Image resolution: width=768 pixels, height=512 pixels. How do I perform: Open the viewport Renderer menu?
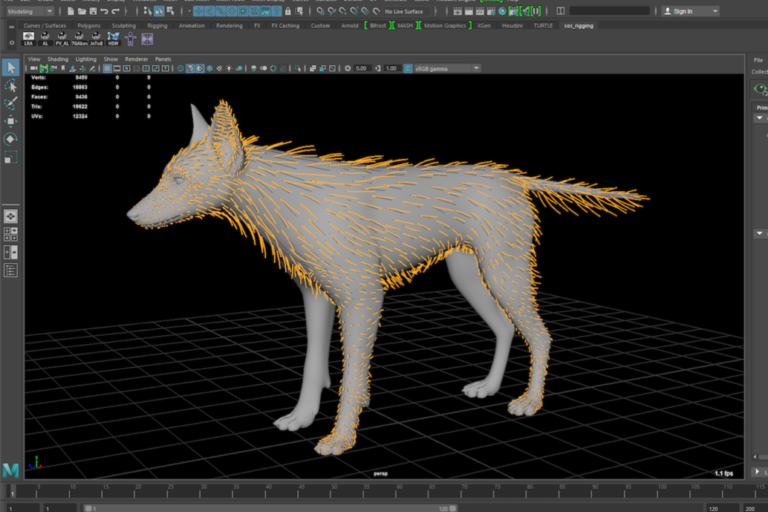[x=136, y=59]
